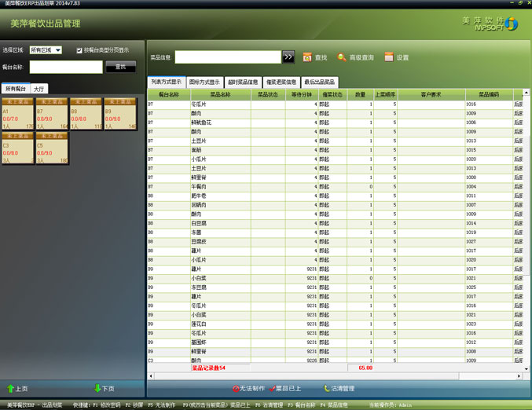The height and width of the screenshot is (410, 532).
Task: Toggle 按餐台类型分页显示 checkbox
Action: [79, 50]
